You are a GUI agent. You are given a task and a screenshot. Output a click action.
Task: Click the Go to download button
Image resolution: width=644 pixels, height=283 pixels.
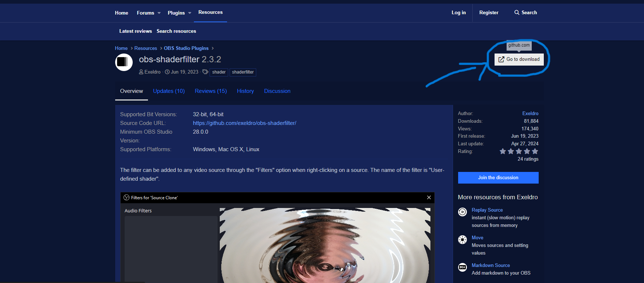tap(519, 59)
